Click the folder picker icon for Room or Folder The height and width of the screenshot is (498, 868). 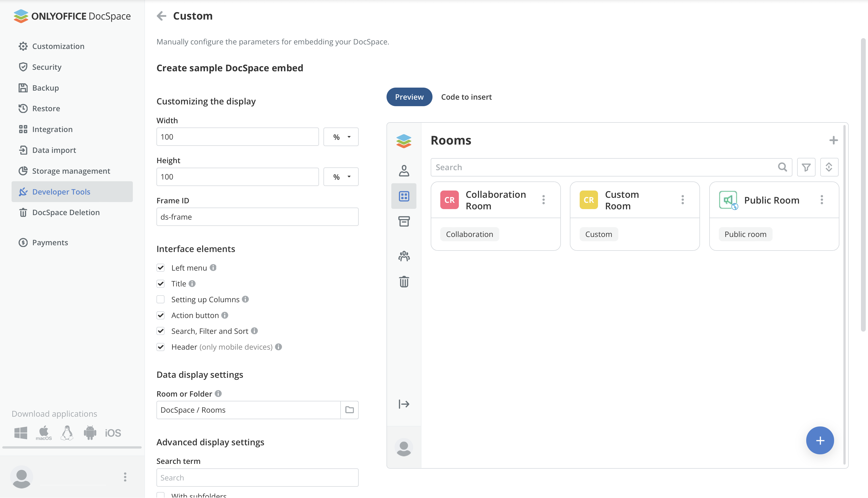pos(349,410)
